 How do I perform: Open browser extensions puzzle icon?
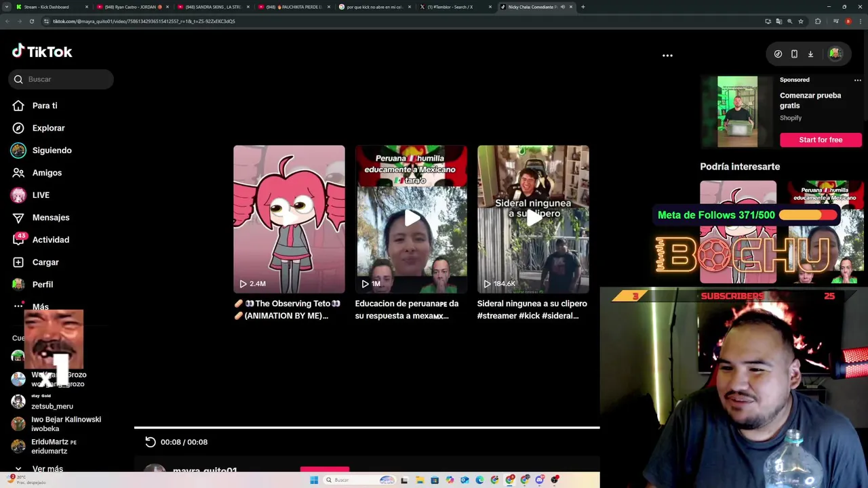pyautogui.click(x=818, y=21)
